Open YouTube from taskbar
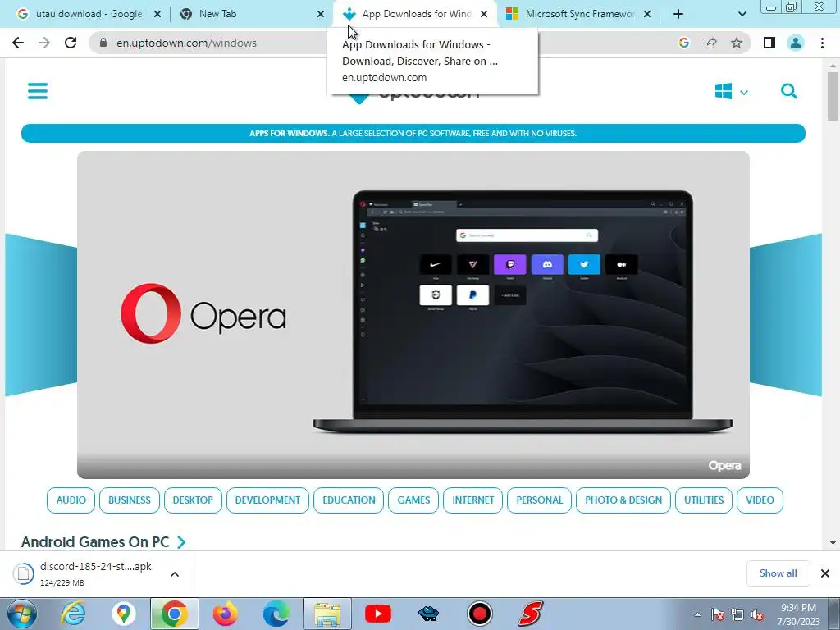 pos(377,614)
